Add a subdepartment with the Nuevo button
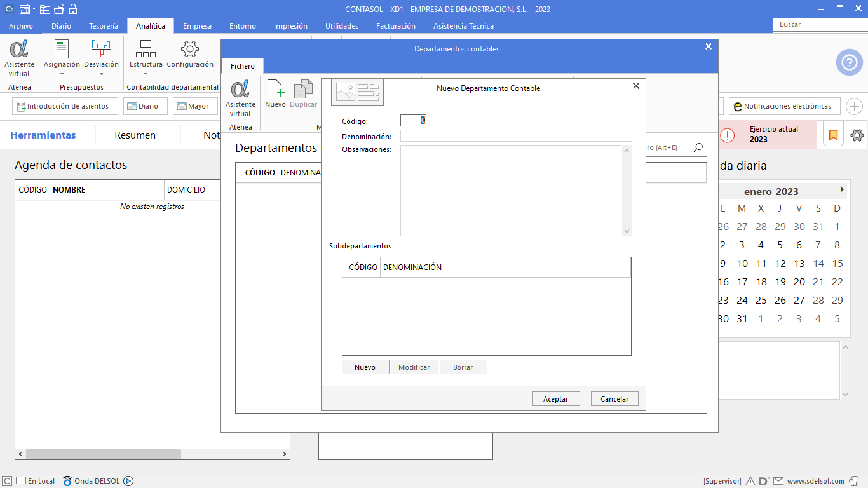This screenshot has height=488, width=868. click(365, 367)
